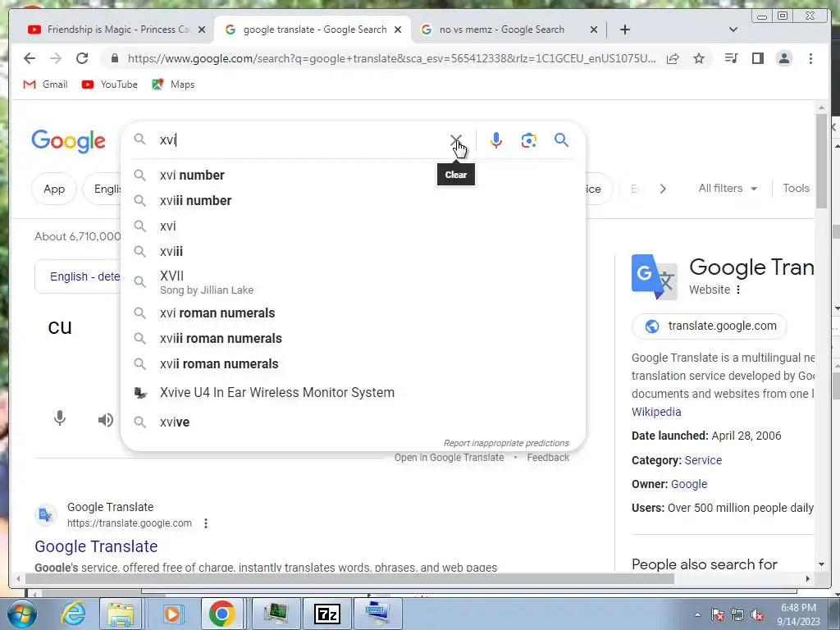
Task: Visit translate.google.com button
Action: click(710, 326)
